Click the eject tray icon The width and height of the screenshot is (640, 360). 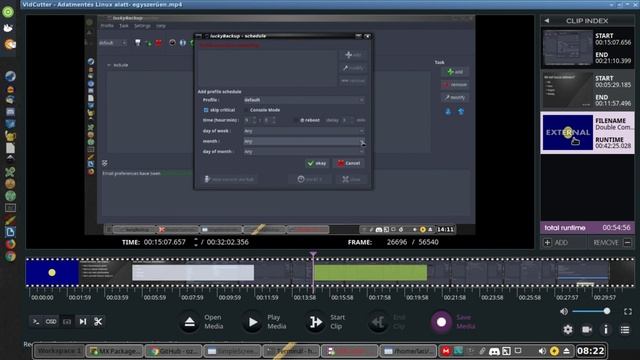tap(567, 351)
